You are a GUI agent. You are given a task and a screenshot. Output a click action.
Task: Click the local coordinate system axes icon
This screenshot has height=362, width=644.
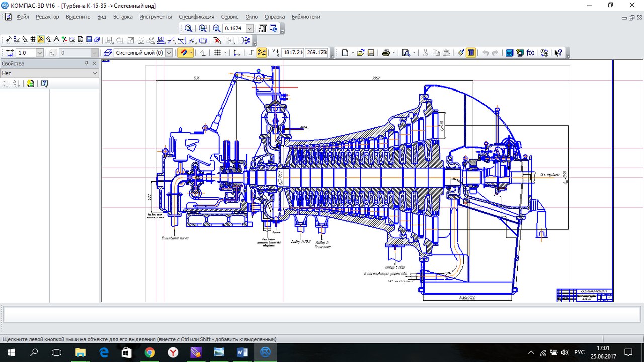click(236, 53)
